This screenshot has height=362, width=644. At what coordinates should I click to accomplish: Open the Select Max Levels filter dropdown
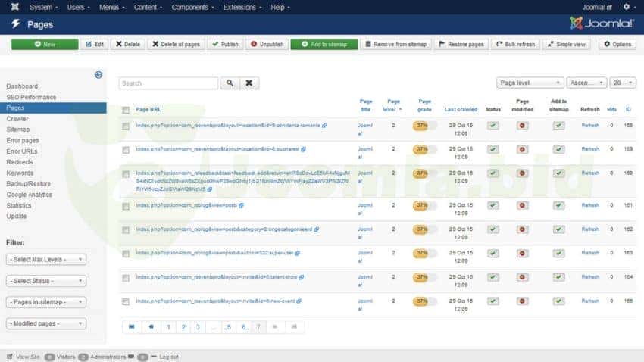[45, 260]
